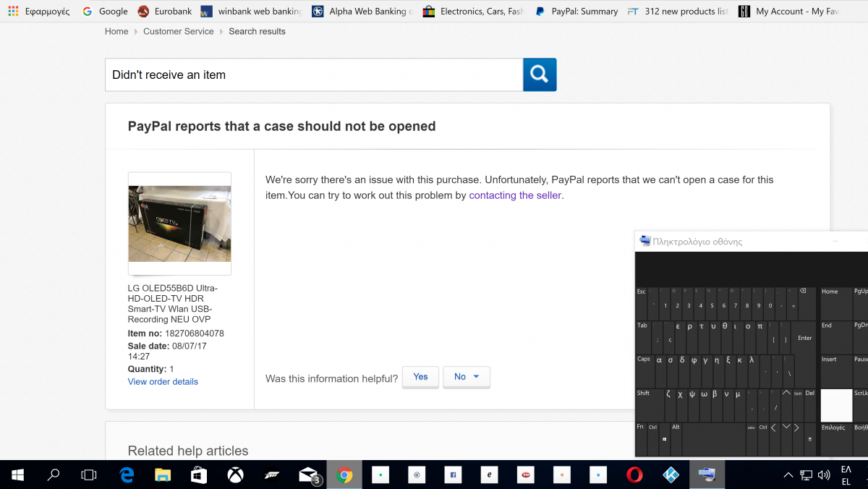
Task: Open Windows taskbar search
Action: pyautogui.click(x=53, y=475)
